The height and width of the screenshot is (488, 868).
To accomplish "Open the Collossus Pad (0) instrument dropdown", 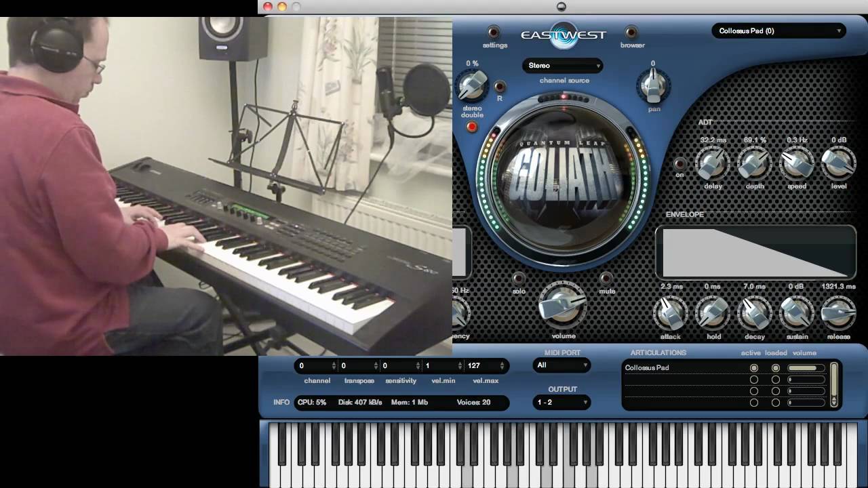I will point(778,30).
